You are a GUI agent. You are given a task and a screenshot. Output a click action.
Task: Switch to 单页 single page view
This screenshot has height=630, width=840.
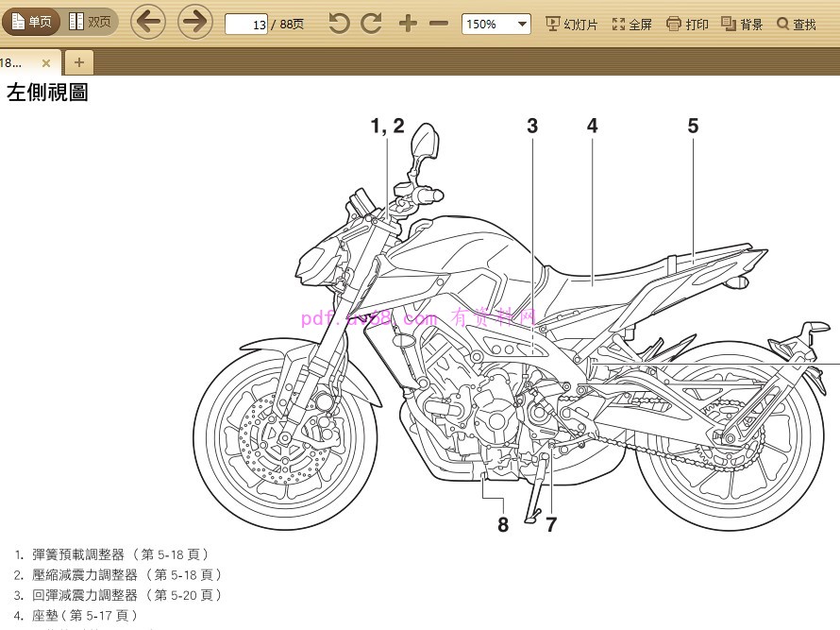click(31, 21)
